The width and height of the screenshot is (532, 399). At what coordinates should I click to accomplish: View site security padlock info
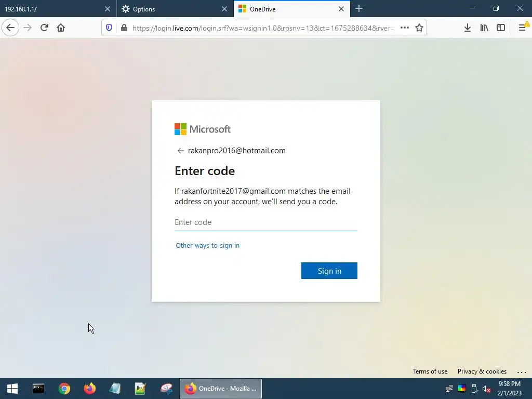pos(124,28)
